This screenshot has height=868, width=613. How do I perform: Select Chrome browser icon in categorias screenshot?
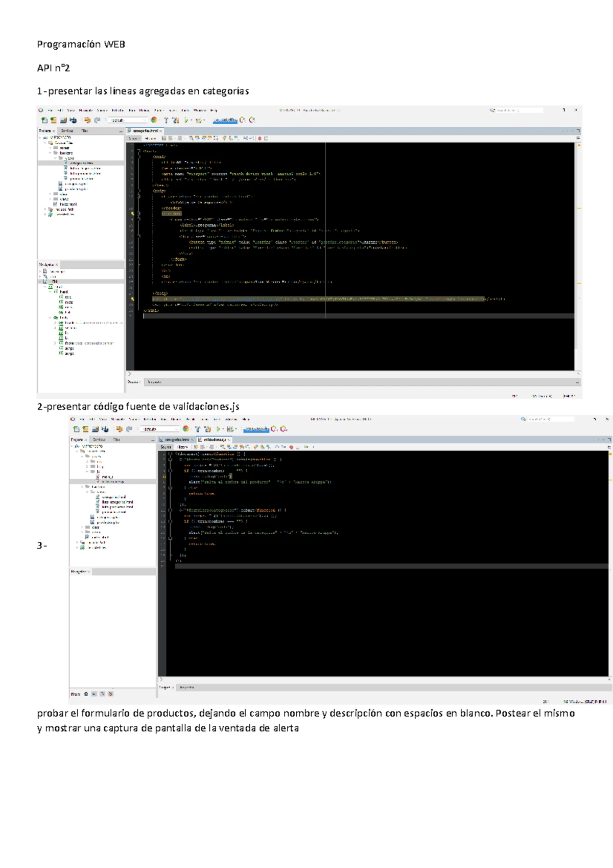154,120
